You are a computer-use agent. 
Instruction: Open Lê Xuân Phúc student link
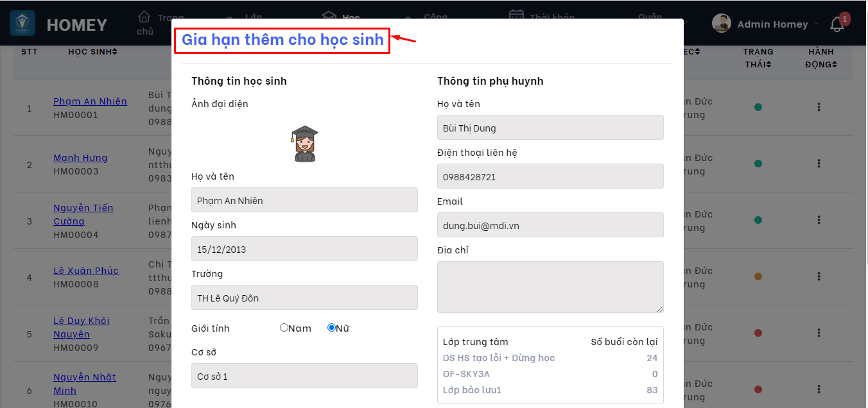(86, 271)
